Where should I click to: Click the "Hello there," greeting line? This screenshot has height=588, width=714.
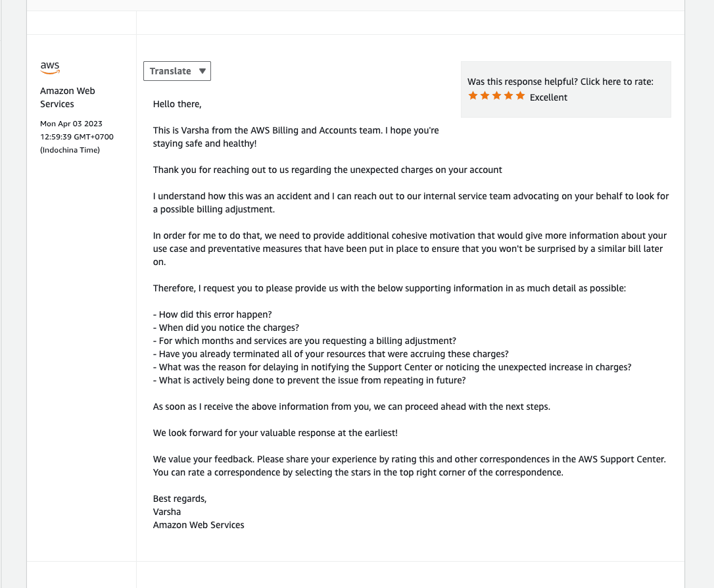click(x=177, y=104)
